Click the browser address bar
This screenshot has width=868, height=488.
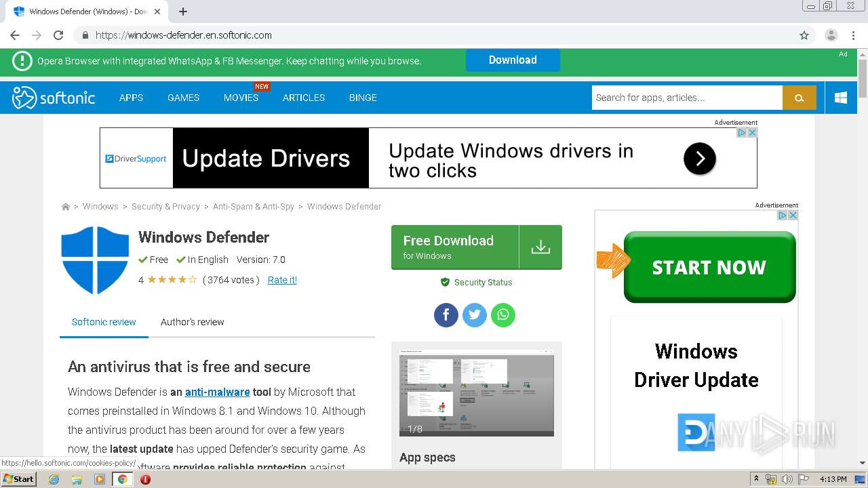click(x=434, y=35)
